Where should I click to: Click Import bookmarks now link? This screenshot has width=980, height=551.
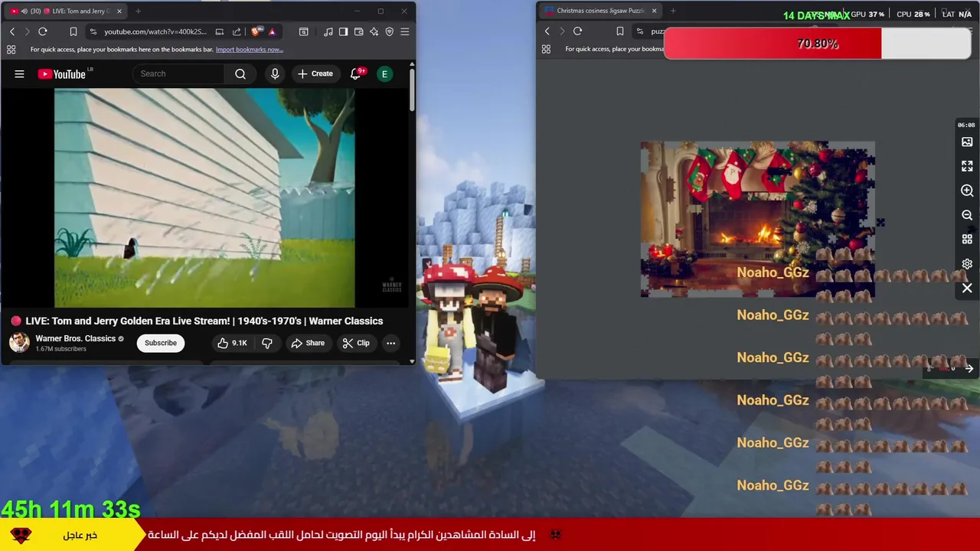[x=250, y=50]
